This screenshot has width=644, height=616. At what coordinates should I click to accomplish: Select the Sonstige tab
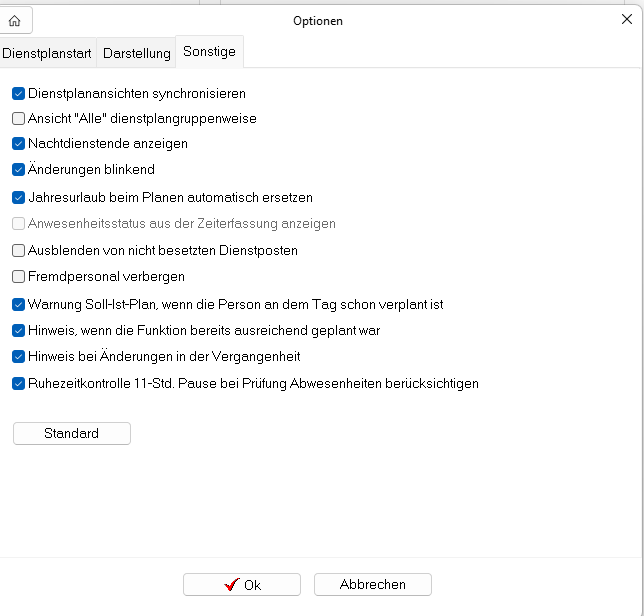[x=209, y=52]
